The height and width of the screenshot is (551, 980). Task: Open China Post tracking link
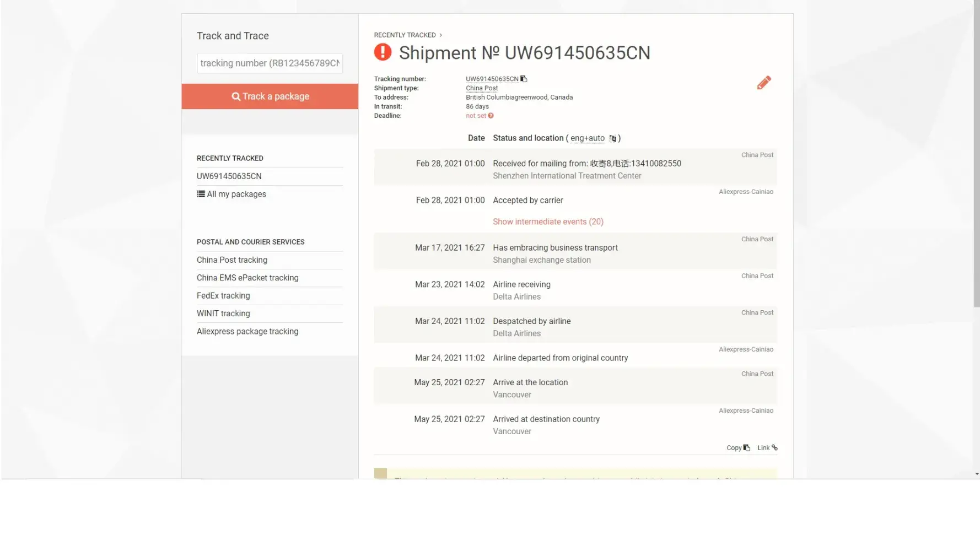click(x=231, y=260)
